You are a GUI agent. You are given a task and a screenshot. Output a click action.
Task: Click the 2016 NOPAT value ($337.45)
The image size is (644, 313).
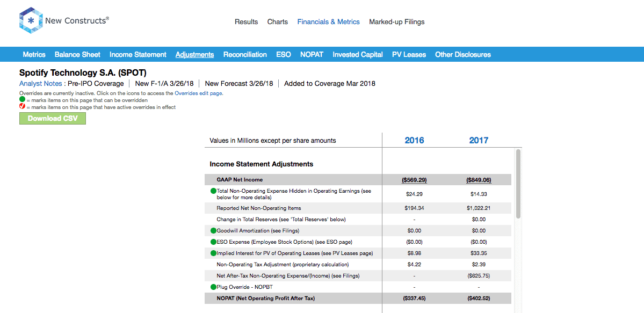click(x=415, y=299)
